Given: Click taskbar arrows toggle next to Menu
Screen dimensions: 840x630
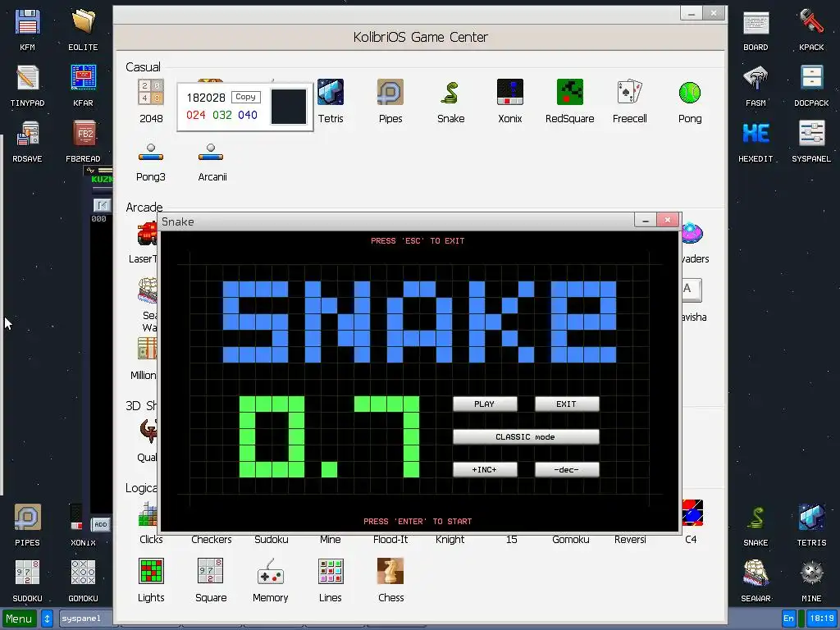Looking at the screenshot, I should pyautogui.click(x=47, y=619).
